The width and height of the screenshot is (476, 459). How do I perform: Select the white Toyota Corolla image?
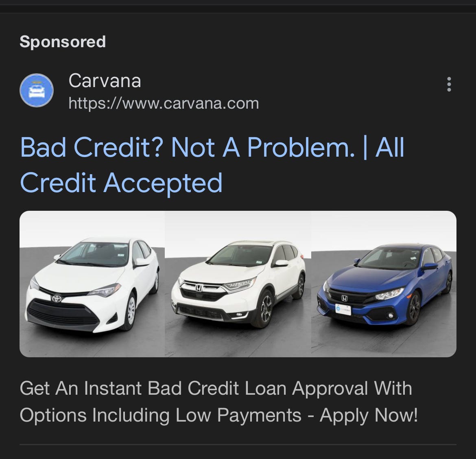click(x=92, y=284)
